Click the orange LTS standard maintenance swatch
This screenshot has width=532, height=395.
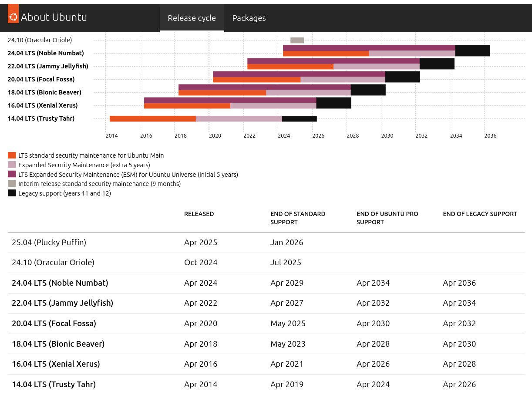[x=12, y=155]
